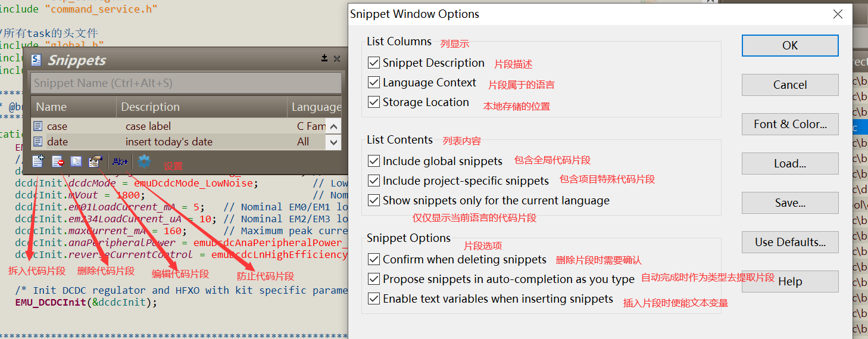868x339 pixels.
Task: Select the 'case' snippet row
Action: 179,126
